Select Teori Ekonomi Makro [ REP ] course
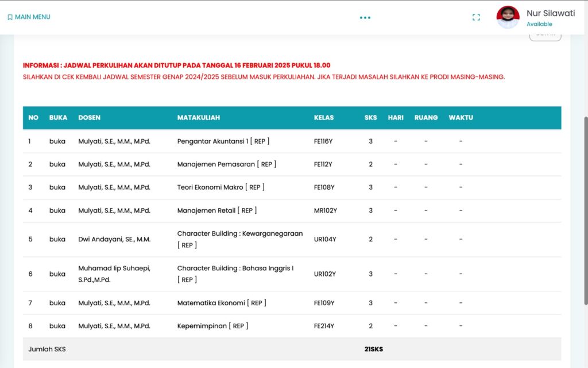The height and width of the screenshot is (368, 588). coord(220,187)
